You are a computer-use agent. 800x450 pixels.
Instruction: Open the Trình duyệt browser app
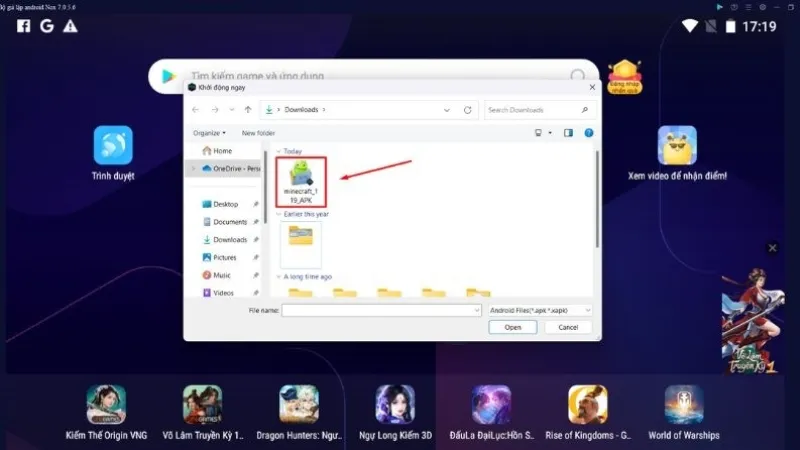pyautogui.click(x=113, y=145)
